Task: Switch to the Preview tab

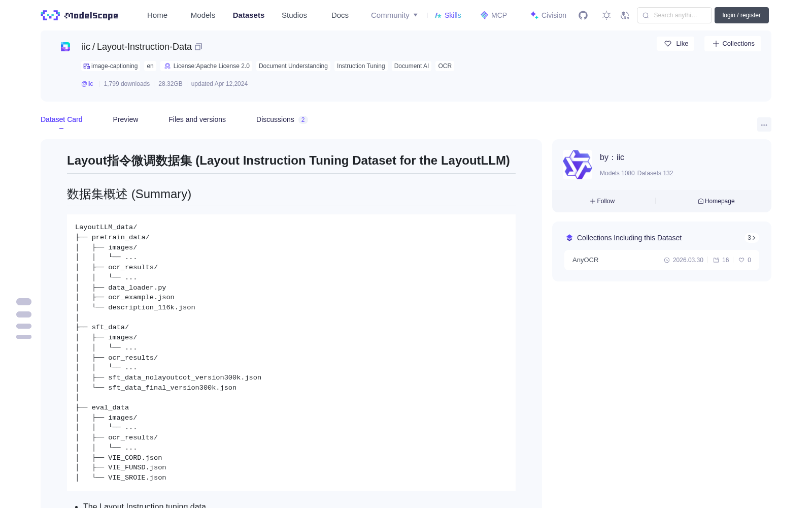Action: coord(125,119)
